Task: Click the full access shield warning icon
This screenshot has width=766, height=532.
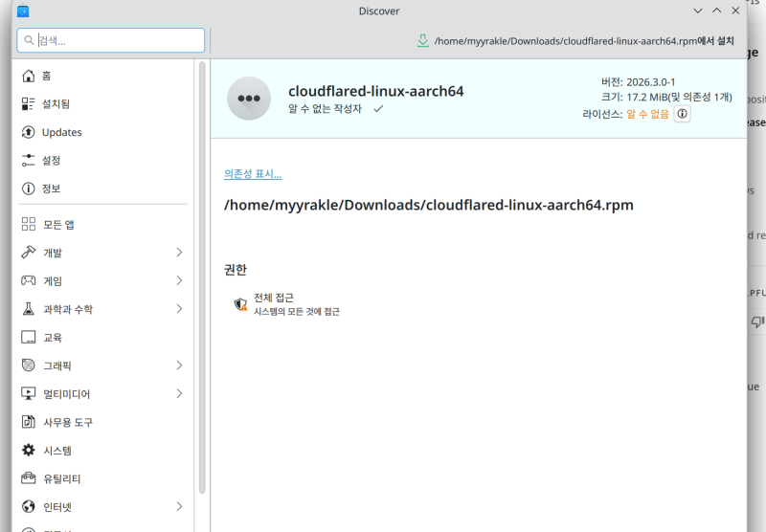Action: (240, 304)
